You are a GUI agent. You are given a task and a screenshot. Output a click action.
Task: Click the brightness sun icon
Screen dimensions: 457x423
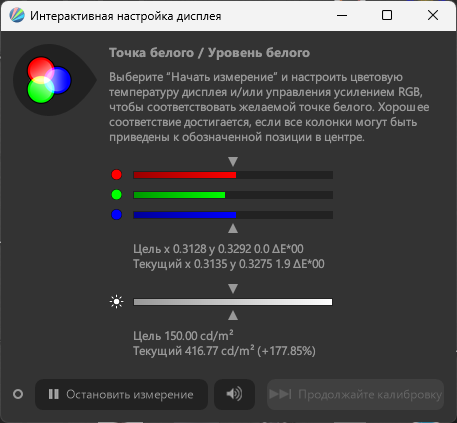point(116,302)
